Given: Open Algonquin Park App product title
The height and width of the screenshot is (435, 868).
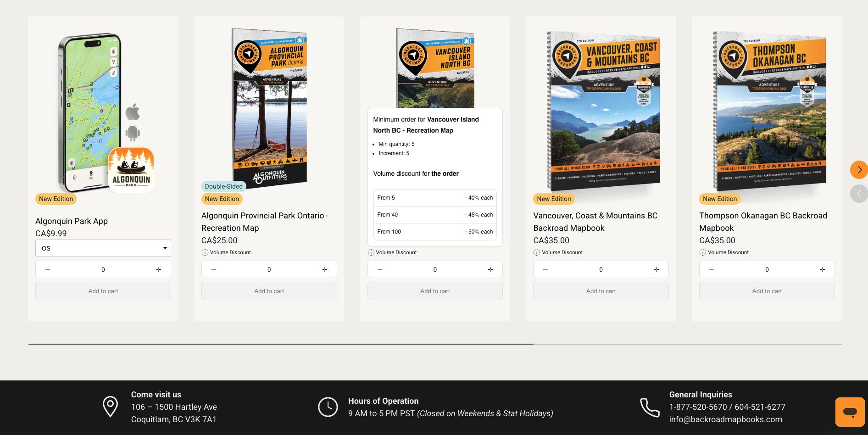Looking at the screenshot, I should click(x=72, y=221).
